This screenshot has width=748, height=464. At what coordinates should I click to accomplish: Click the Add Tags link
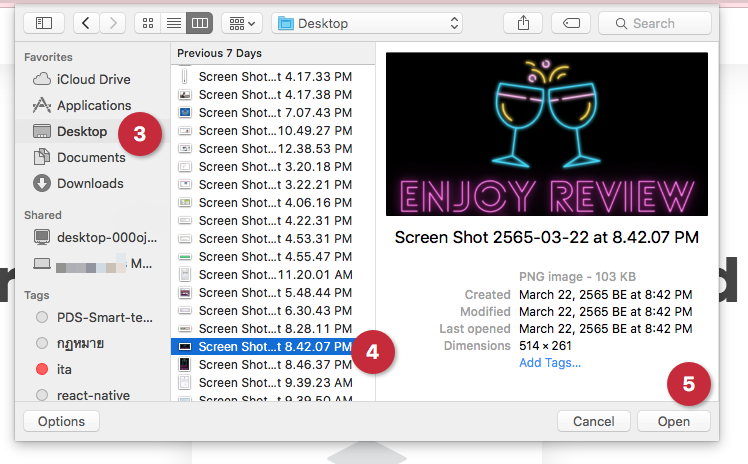549,362
